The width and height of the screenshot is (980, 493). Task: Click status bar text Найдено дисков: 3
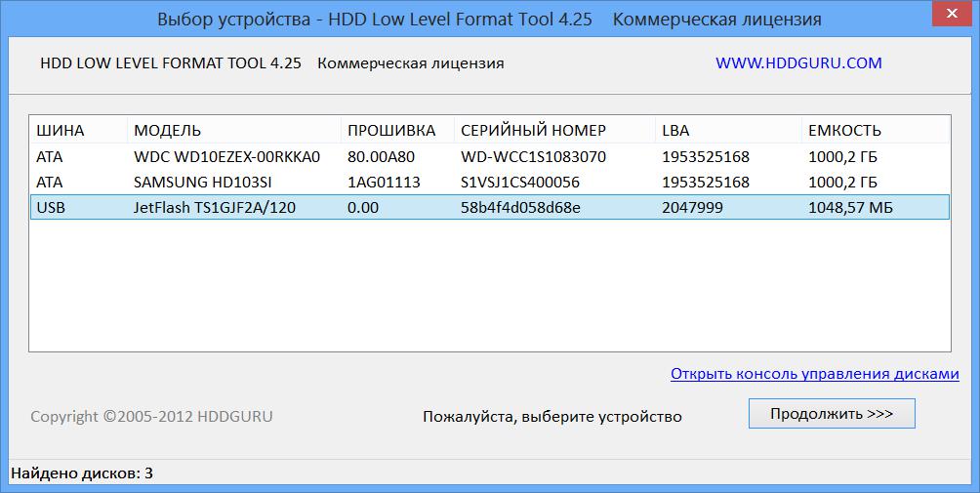[x=82, y=473]
